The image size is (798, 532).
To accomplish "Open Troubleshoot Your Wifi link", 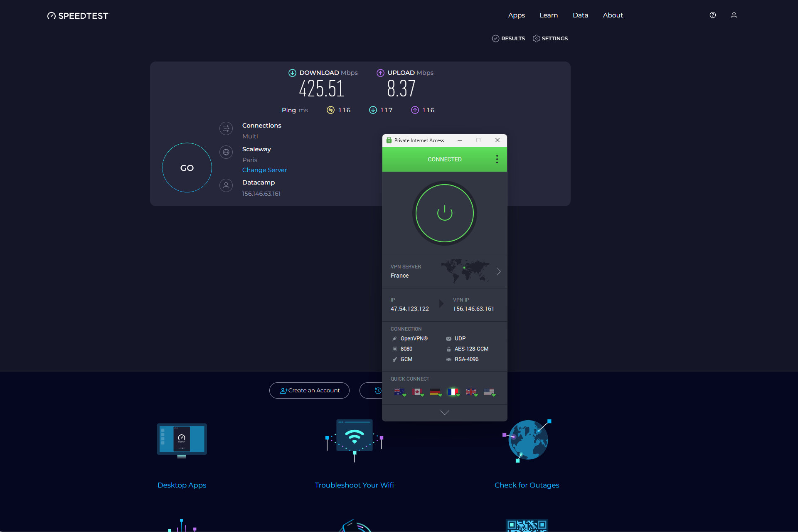I will click(x=354, y=485).
